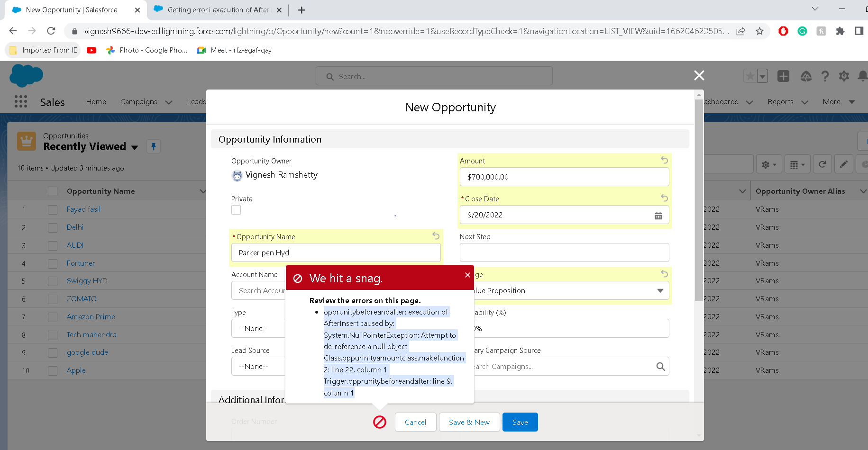
Task: Open the Help question mark icon
Action: (x=825, y=76)
